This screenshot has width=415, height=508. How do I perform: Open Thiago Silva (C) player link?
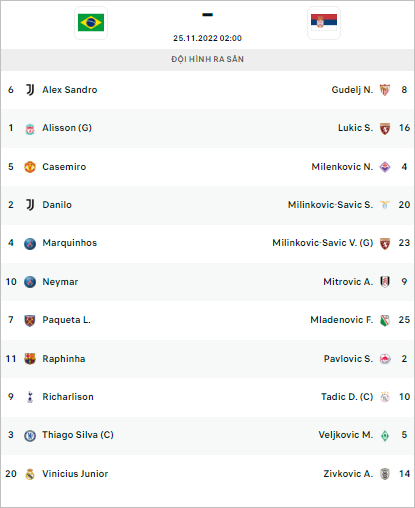tap(78, 435)
